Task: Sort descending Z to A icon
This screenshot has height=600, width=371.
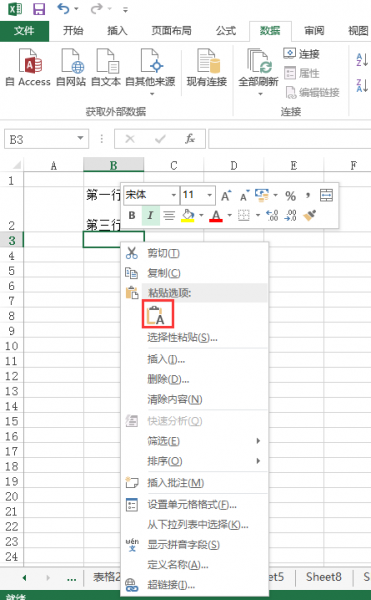Action: coord(362,85)
